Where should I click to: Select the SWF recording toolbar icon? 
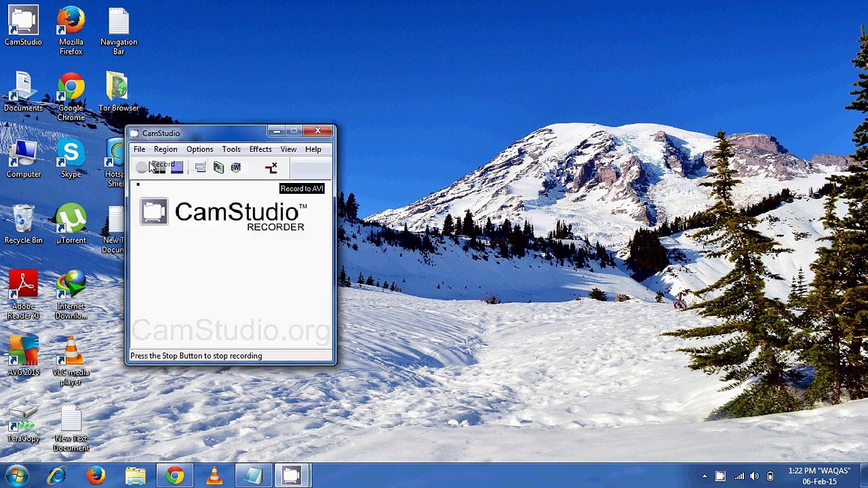tap(235, 167)
